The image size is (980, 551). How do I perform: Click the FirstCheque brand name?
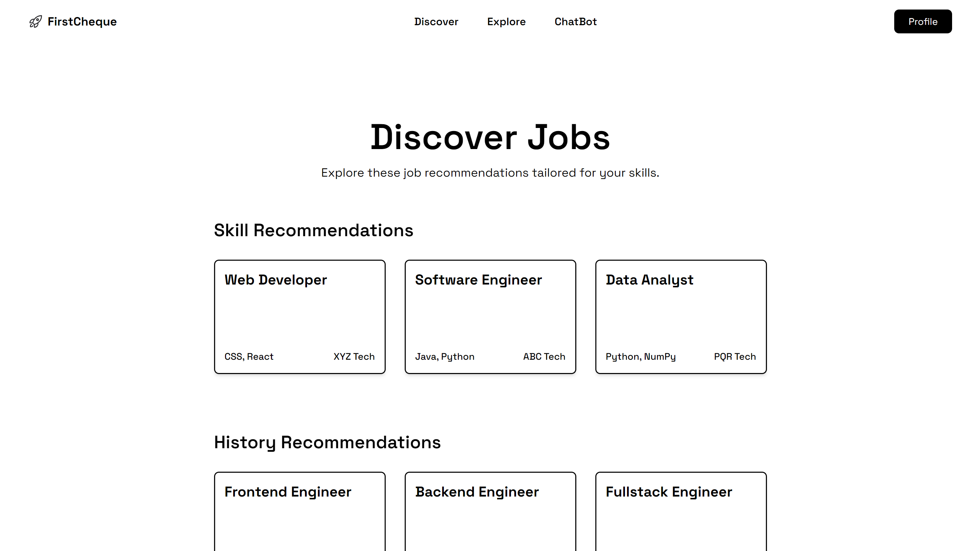coord(82,22)
